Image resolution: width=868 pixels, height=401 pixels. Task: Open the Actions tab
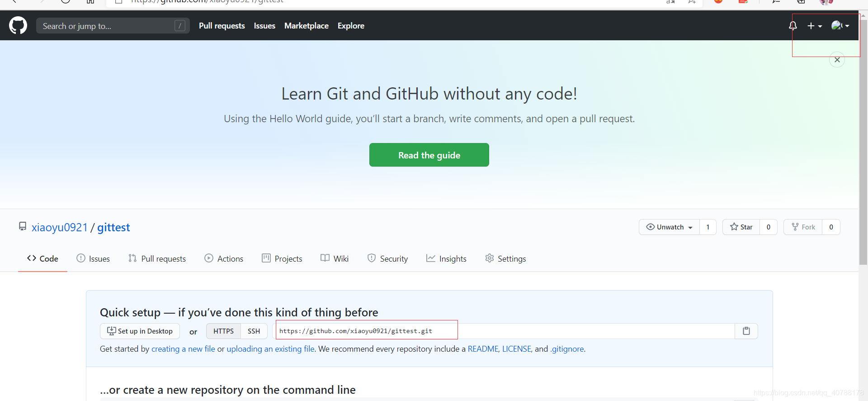(x=224, y=258)
